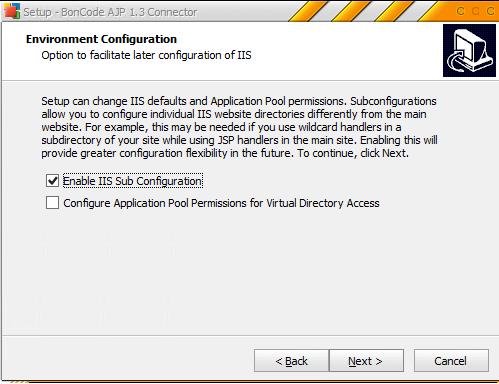Click the Environment Configuration heading
This screenshot has width=499, height=384.
point(101,39)
